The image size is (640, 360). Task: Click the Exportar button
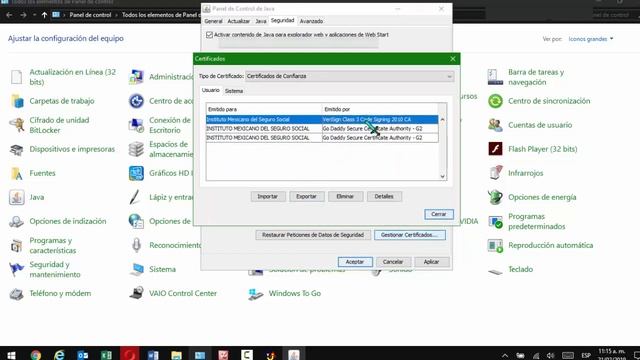306,197
